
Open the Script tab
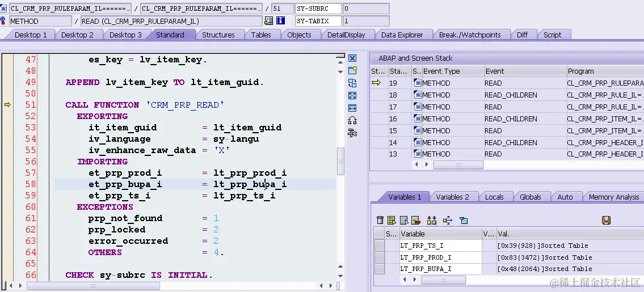tap(552, 35)
